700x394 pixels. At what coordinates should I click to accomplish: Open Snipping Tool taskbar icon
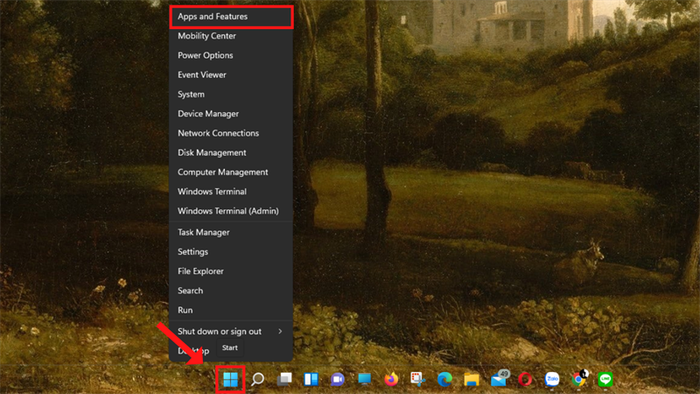[418, 379]
